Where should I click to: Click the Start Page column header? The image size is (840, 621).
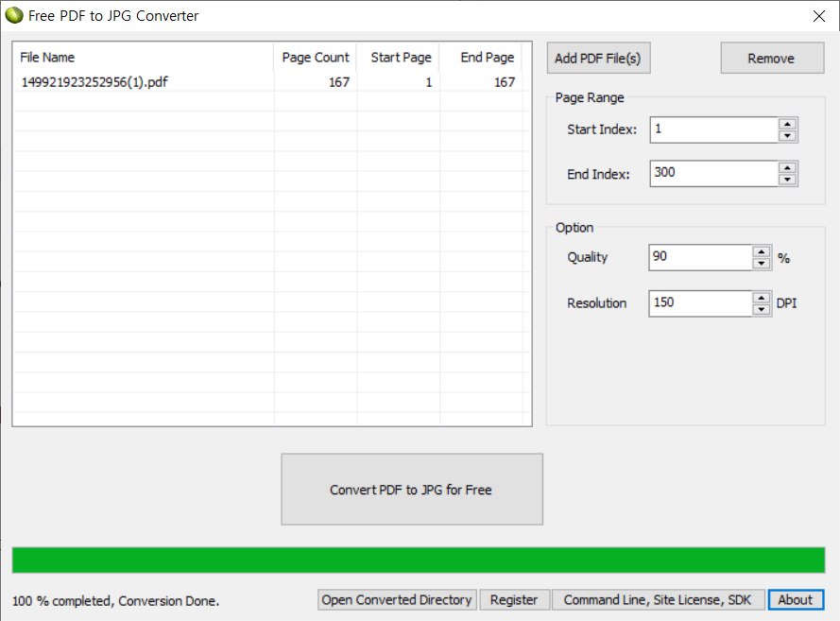399,58
